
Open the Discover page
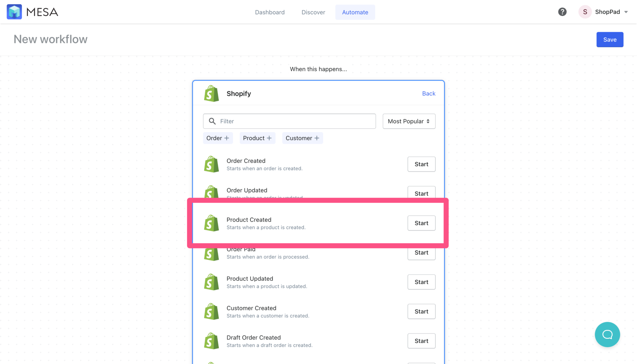click(x=313, y=12)
